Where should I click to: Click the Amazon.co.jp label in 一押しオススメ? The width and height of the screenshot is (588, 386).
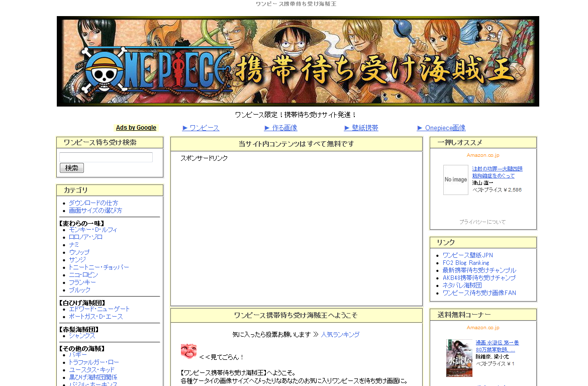483,155
